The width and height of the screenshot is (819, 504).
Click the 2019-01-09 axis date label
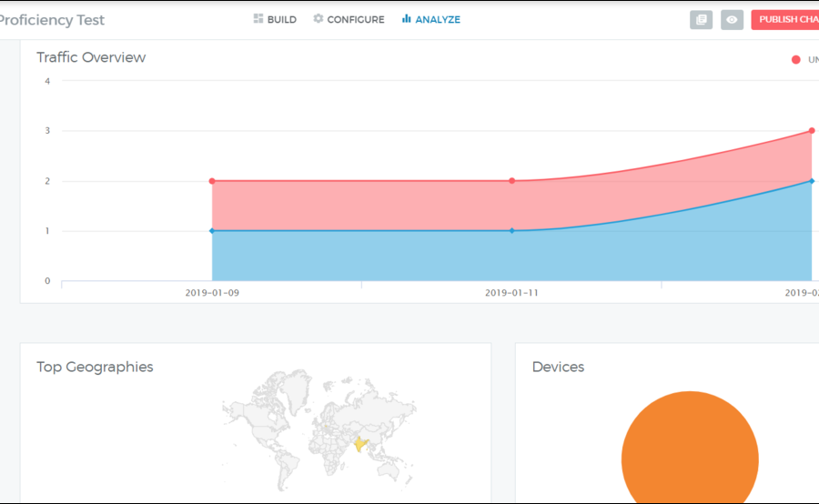[212, 293]
